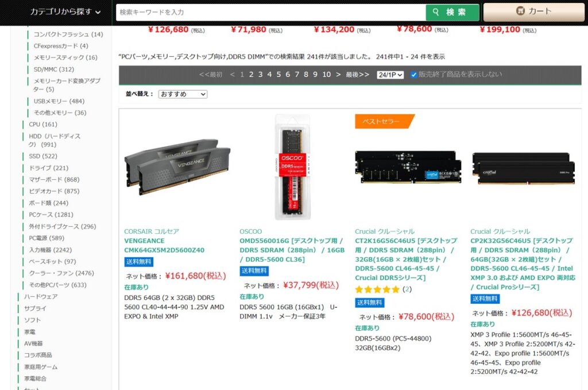Image resolution: width=588 pixels, height=390 pixels.
Task: Click the search keyword input field
Action: pos(270,12)
